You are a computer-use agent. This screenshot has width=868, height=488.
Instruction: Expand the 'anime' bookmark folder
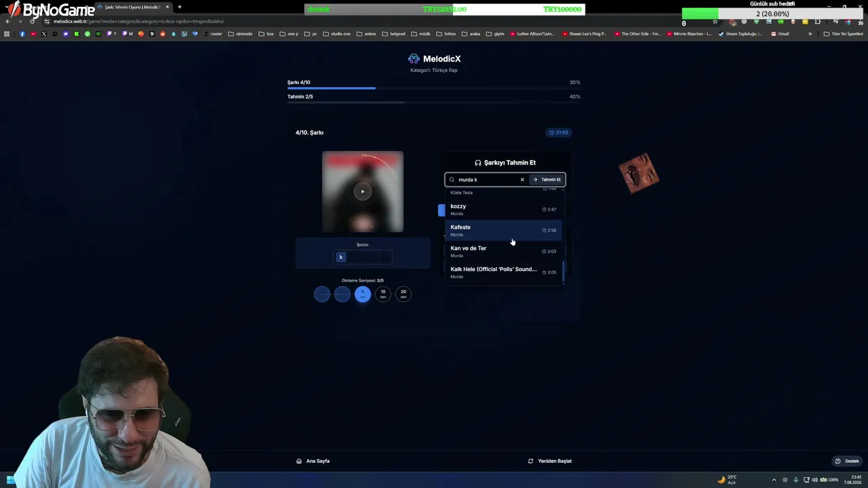(x=366, y=34)
